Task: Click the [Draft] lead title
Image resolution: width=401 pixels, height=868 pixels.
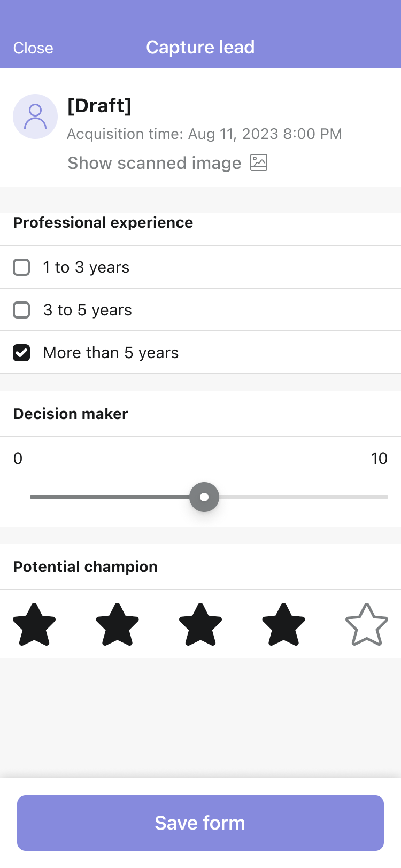Action: point(99,106)
